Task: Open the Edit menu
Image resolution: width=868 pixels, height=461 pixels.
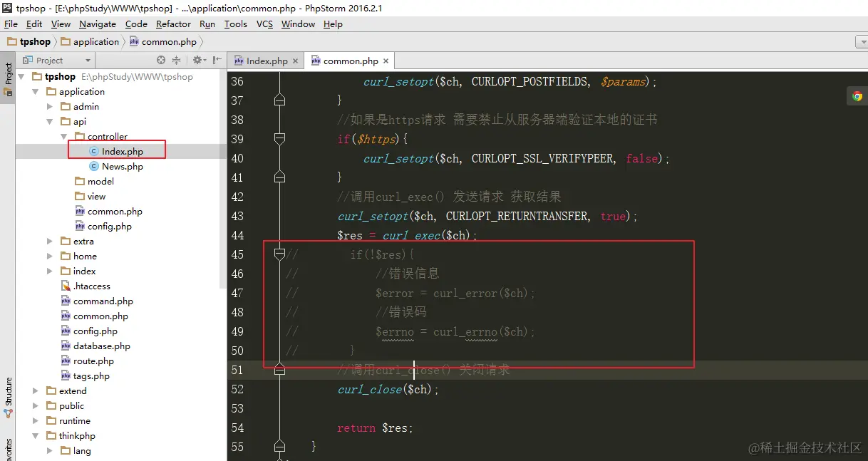Action: tap(34, 24)
